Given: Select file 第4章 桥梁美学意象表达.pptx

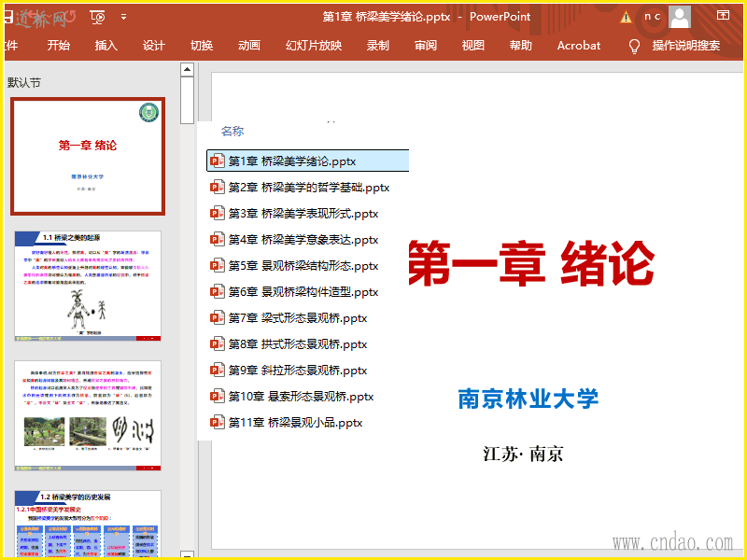Looking at the screenshot, I should [294, 240].
